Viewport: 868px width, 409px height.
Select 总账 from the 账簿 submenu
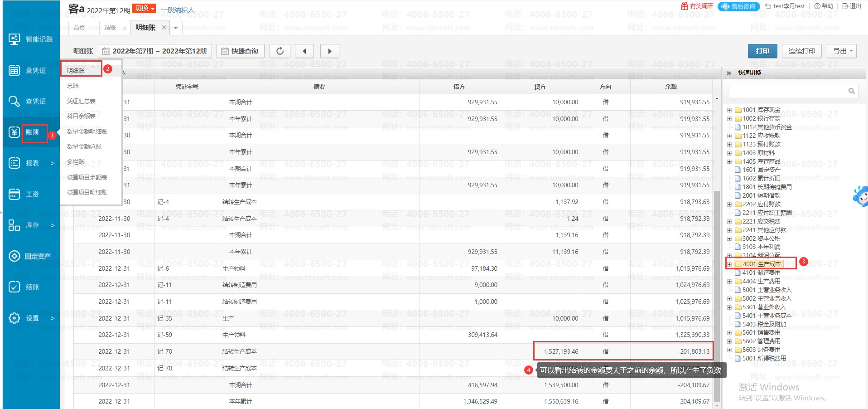pos(73,86)
